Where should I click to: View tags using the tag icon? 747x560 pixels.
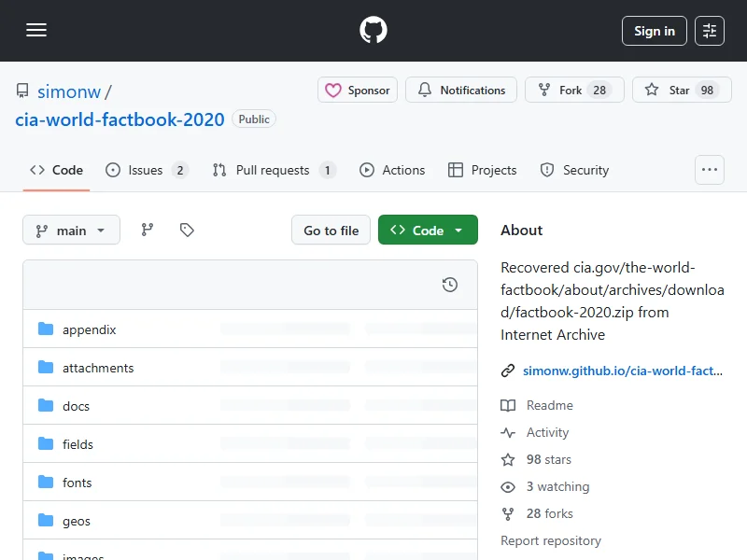(187, 230)
